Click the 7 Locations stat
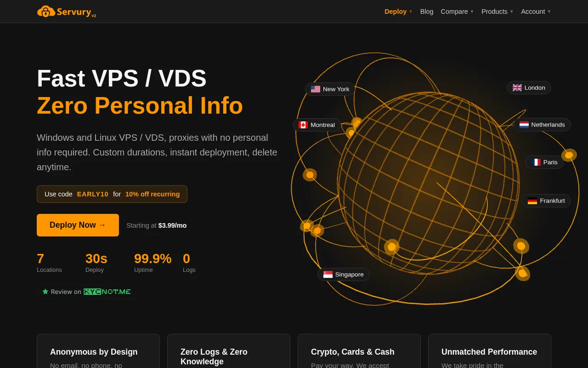 (49, 263)
